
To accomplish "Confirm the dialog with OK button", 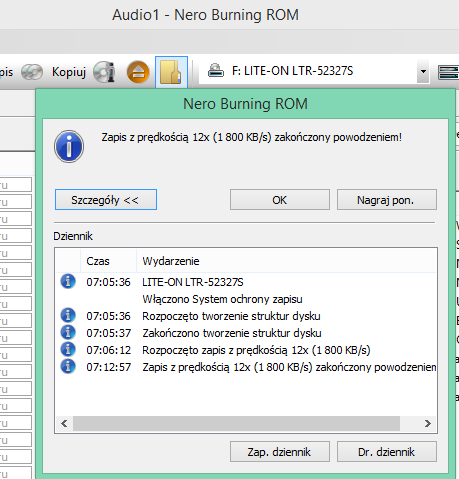I will 280,200.
